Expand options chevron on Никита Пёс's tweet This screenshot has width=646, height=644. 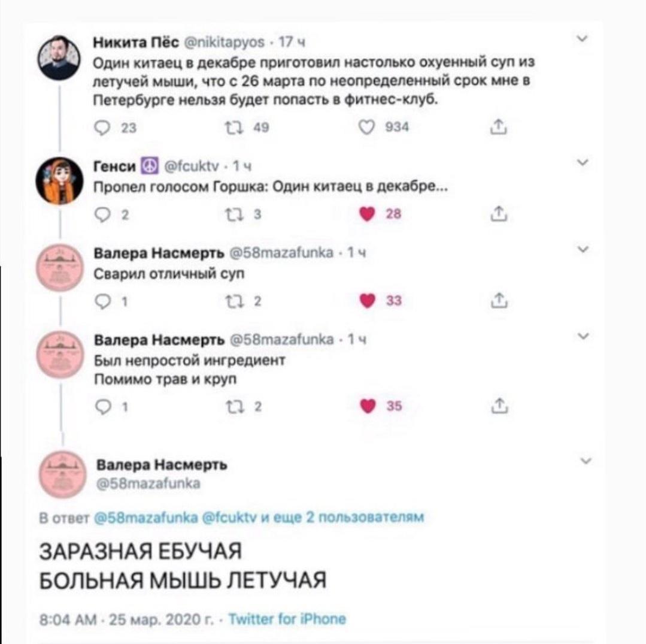[x=582, y=39]
